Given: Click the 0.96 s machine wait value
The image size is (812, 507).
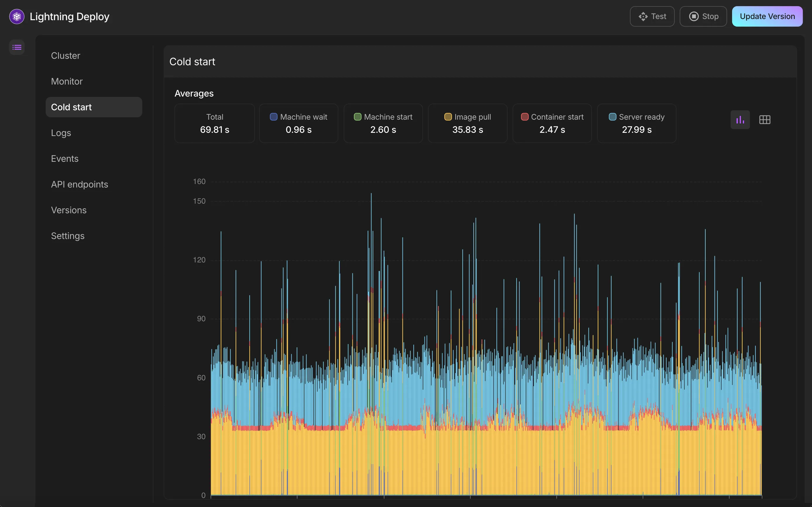Looking at the screenshot, I should pos(299,130).
